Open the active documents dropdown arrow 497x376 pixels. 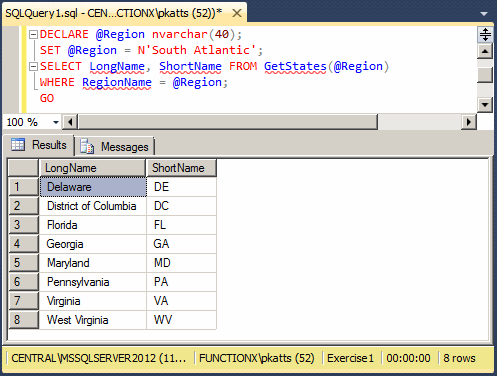pyautogui.click(x=484, y=14)
